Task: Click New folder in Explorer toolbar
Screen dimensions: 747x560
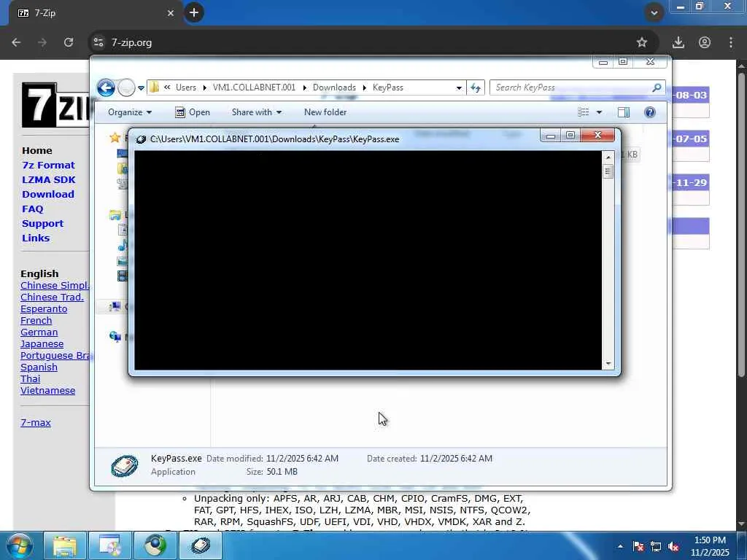Action: click(x=325, y=112)
